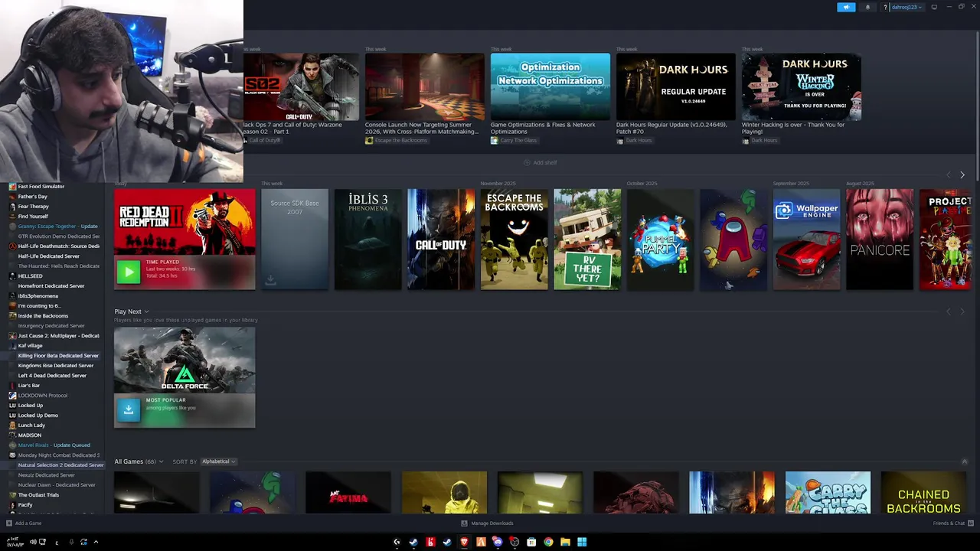The image size is (980, 551).
Task: Click Add a Game
Action: coord(24,523)
